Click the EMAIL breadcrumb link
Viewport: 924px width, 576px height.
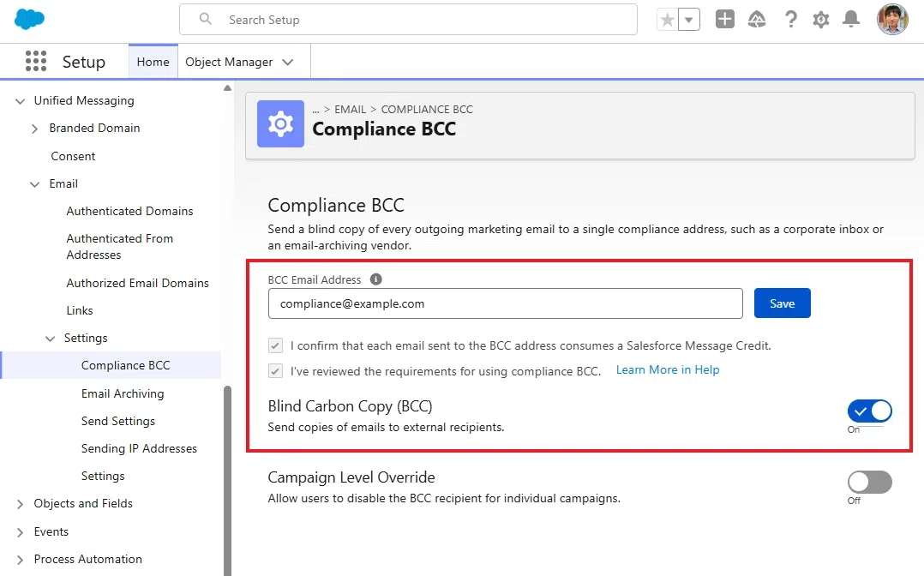[350, 109]
